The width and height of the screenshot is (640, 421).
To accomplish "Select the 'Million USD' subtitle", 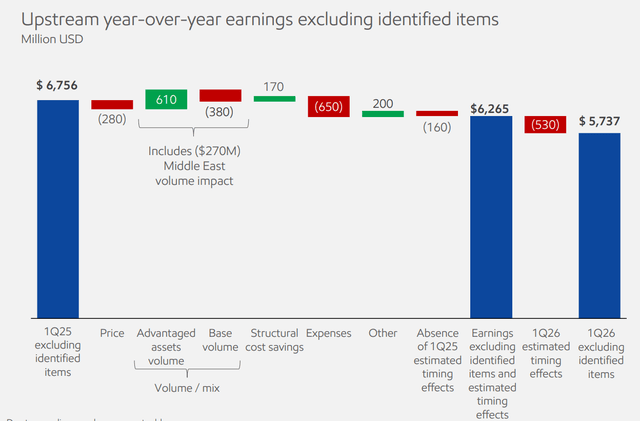I will pyautogui.click(x=52, y=39).
